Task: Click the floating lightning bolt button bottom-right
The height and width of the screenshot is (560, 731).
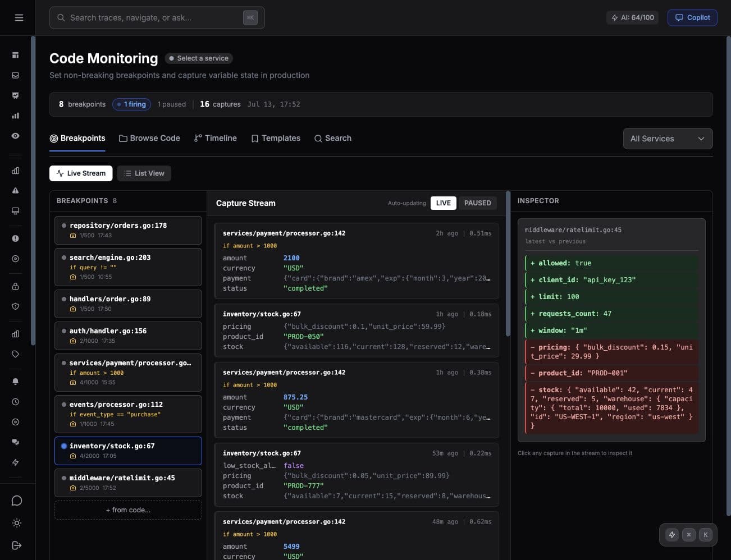Action: click(x=672, y=535)
